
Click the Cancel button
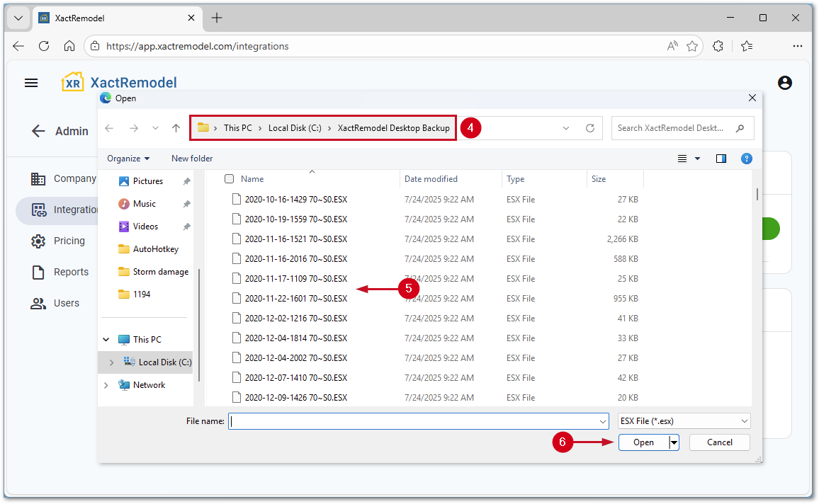coord(719,442)
